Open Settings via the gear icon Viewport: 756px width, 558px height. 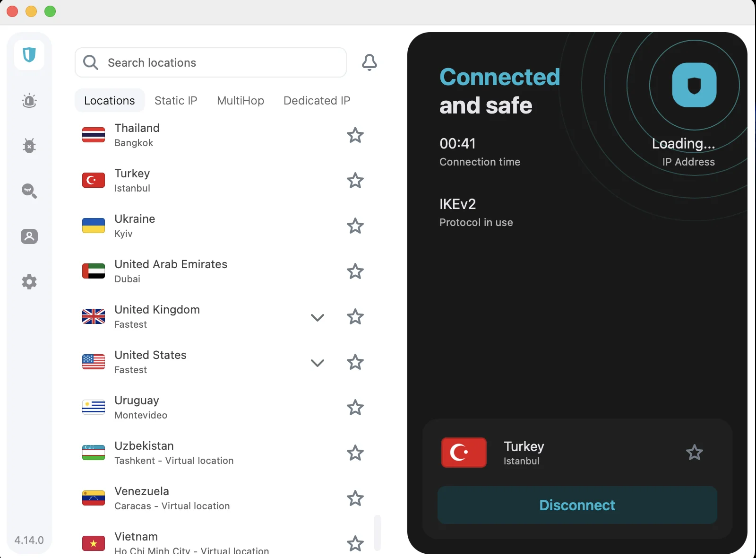[29, 282]
